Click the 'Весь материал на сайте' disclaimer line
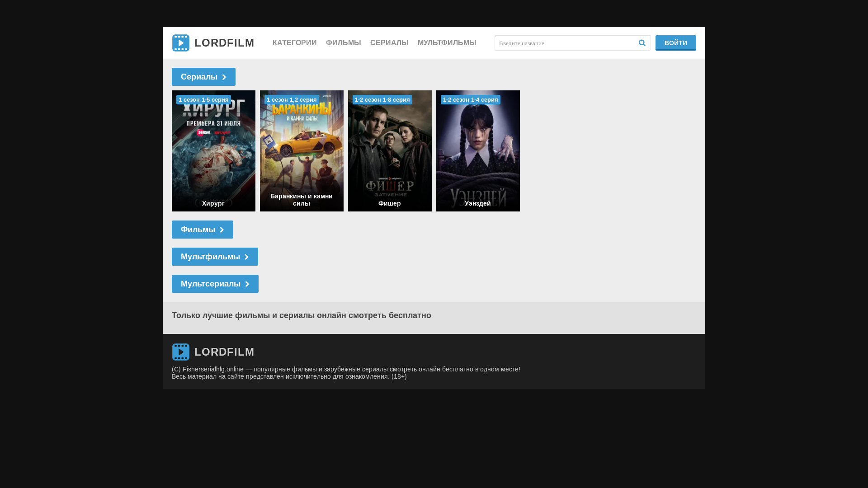Viewport: 868px width, 488px height. click(x=289, y=376)
